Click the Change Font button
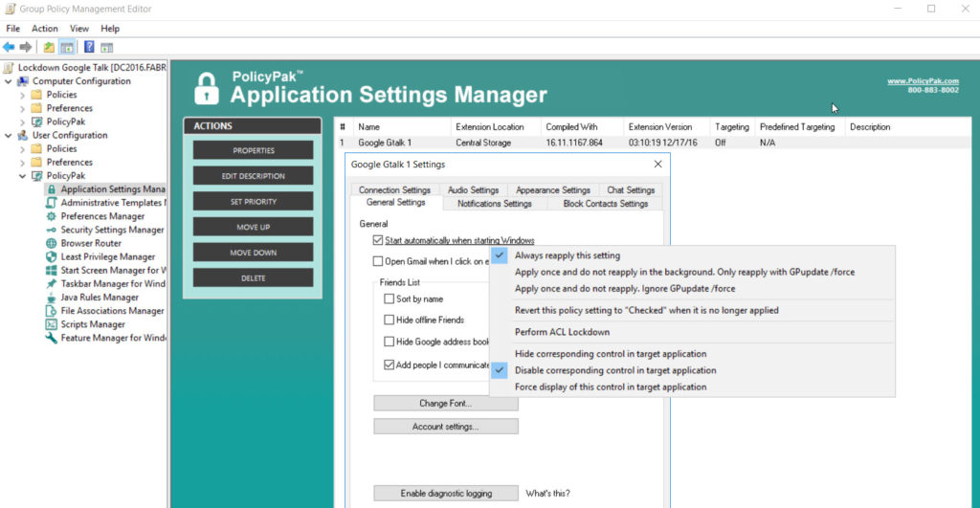Screen dimensions: 980x508 (x=446, y=403)
